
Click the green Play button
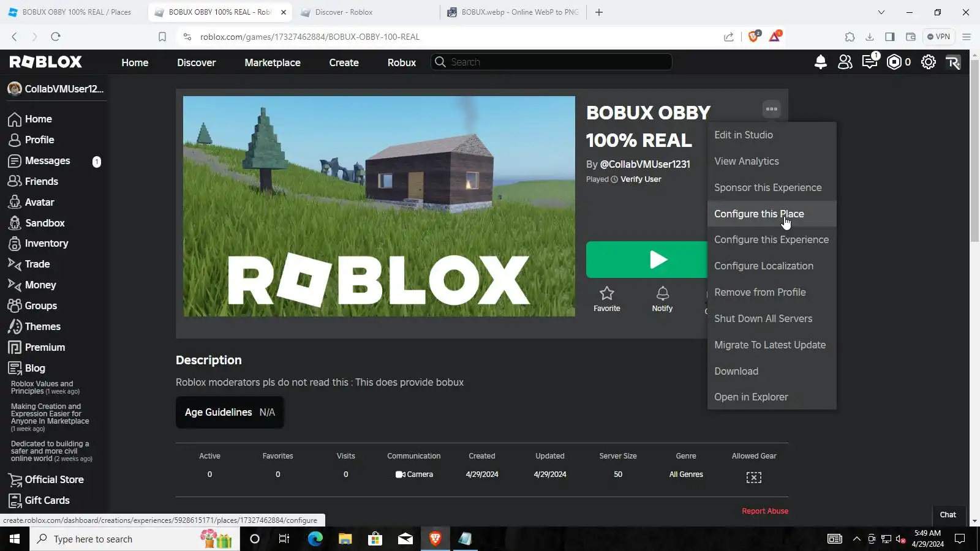pos(647,260)
